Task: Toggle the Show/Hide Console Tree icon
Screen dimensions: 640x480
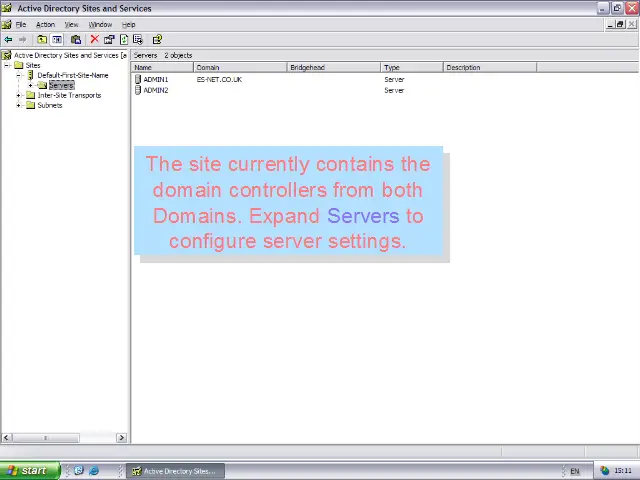Action: (x=57, y=40)
